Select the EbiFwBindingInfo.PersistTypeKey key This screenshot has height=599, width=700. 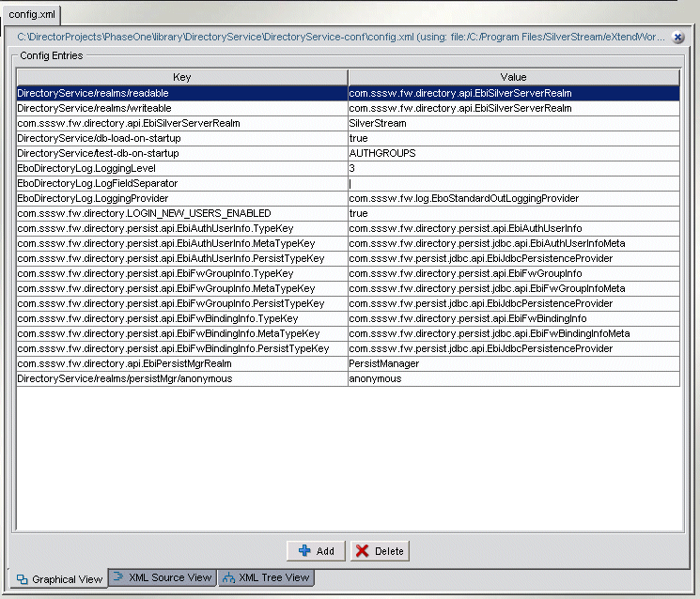click(x=182, y=348)
